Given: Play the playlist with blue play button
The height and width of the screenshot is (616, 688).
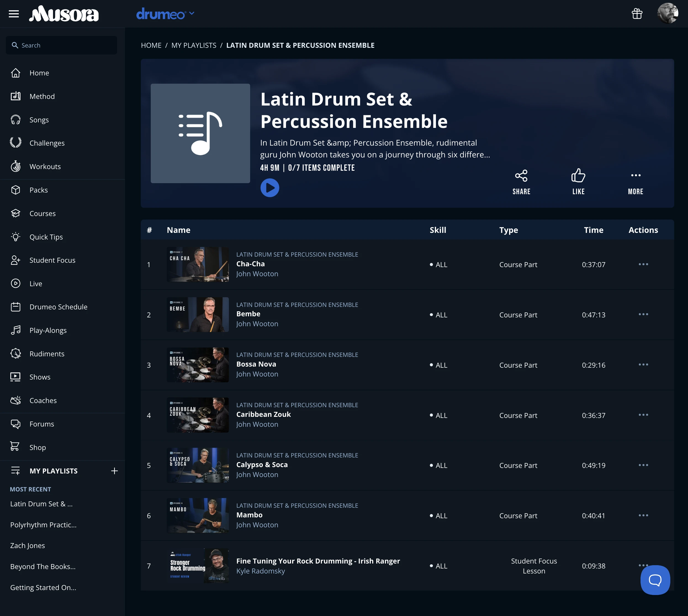Looking at the screenshot, I should coord(269,188).
